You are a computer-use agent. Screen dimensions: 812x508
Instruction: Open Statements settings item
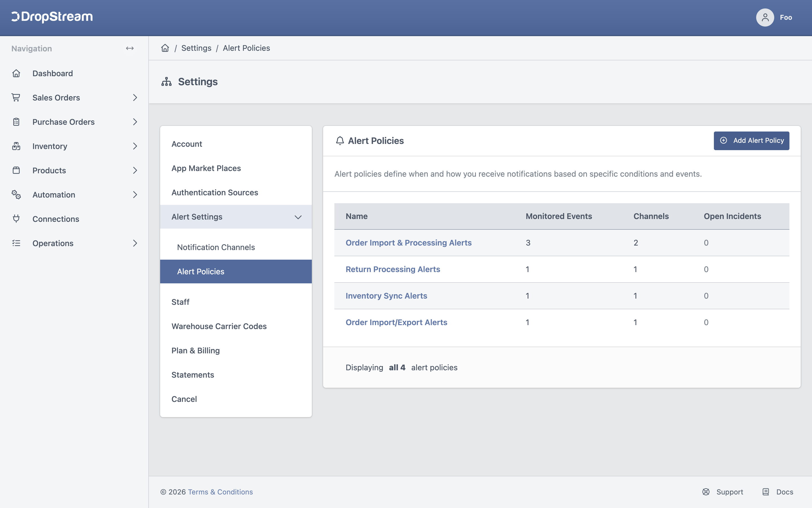236,375
